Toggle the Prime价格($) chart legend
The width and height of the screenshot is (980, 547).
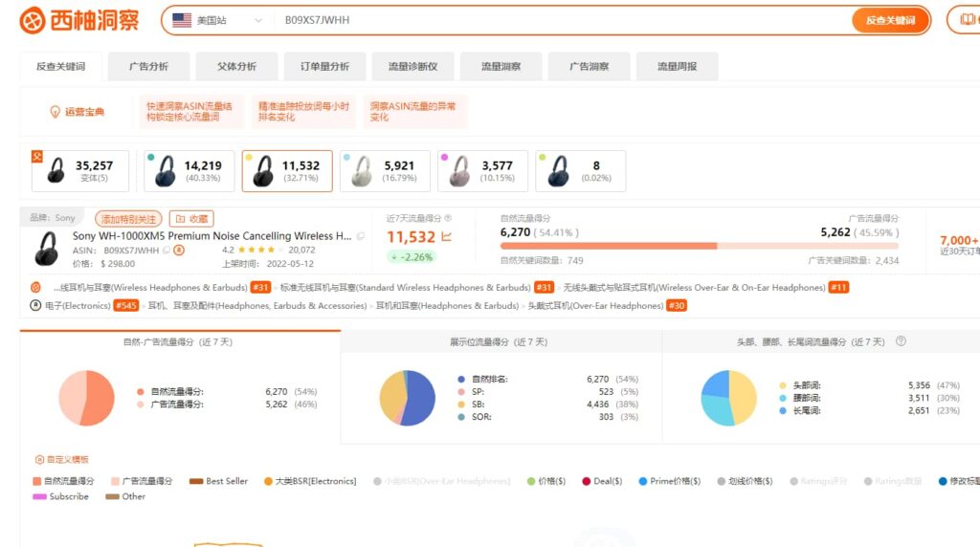pyautogui.click(x=669, y=481)
